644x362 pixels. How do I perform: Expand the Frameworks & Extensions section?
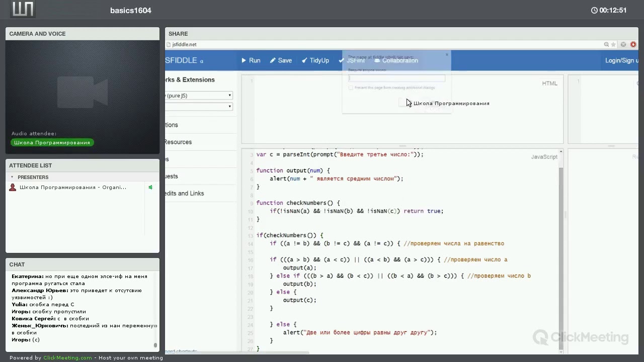(x=190, y=79)
